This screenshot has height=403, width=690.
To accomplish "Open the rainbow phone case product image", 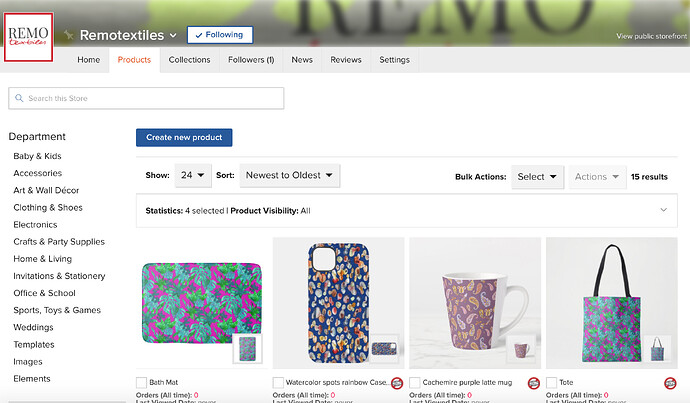I will pyautogui.click(x=338, y=303).
